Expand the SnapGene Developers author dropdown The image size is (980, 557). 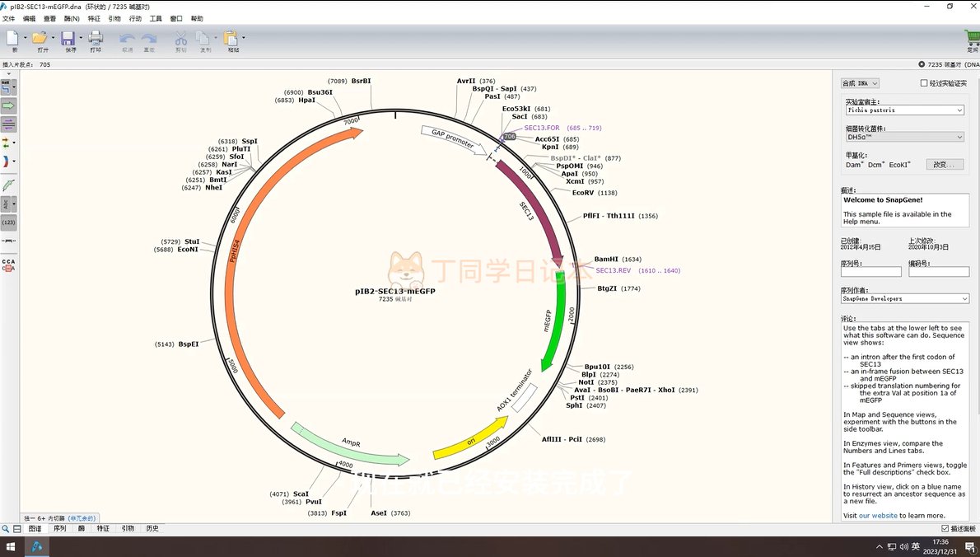point(904,298)
